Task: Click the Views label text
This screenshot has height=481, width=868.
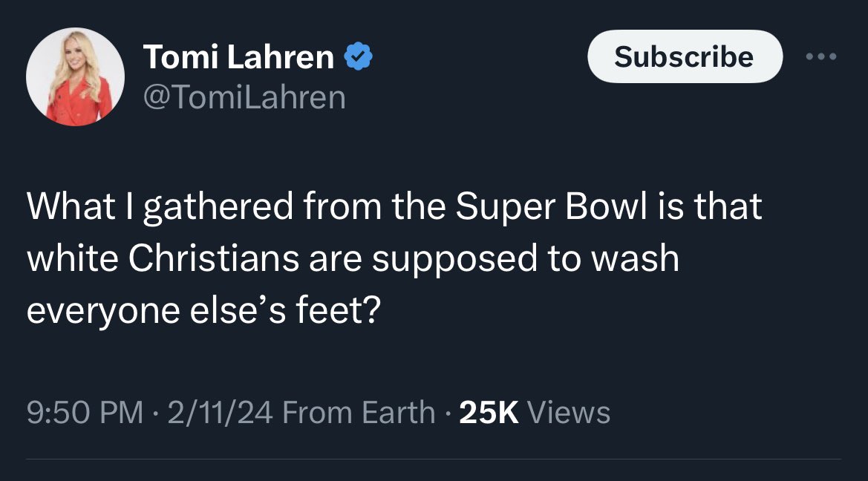Action: click(569, 412)
